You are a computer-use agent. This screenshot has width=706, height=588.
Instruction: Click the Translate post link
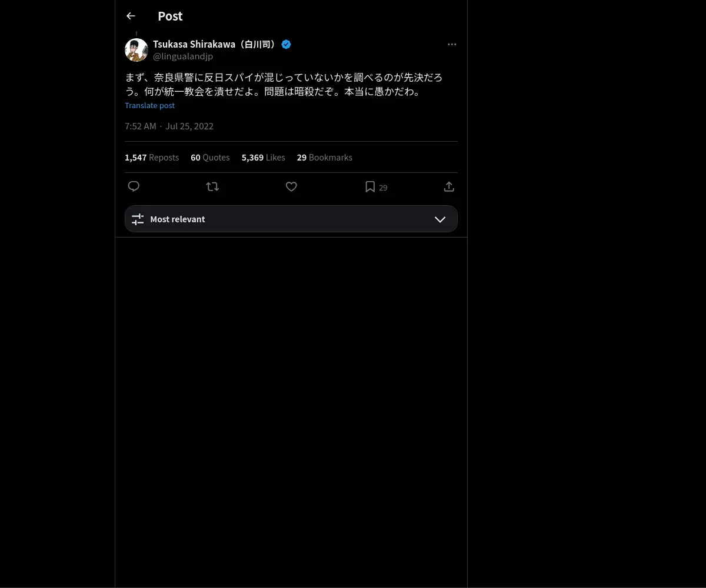coord(149,105)
